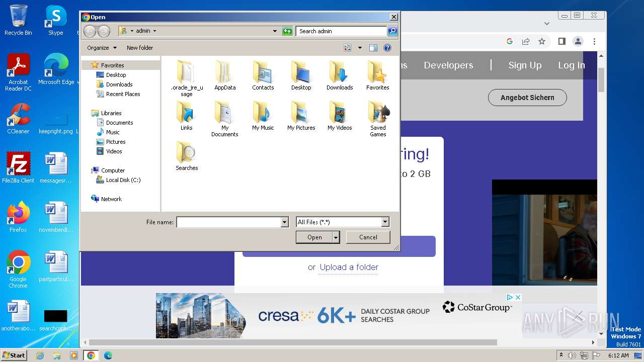Click Sign Up on webpage

pos(525,65)
